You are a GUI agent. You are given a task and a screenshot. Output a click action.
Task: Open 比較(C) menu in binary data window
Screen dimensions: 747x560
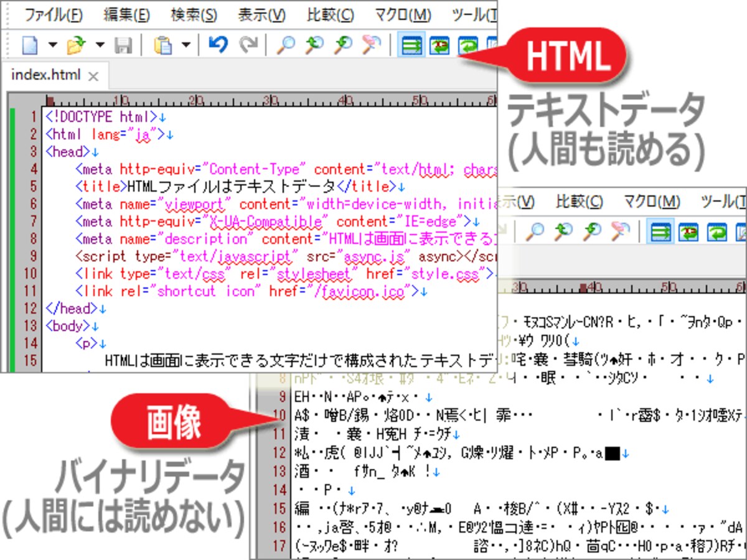tap(579, 202)
